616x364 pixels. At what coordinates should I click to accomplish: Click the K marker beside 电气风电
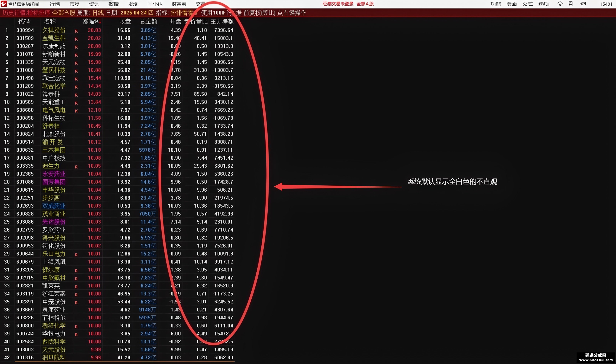76,111
